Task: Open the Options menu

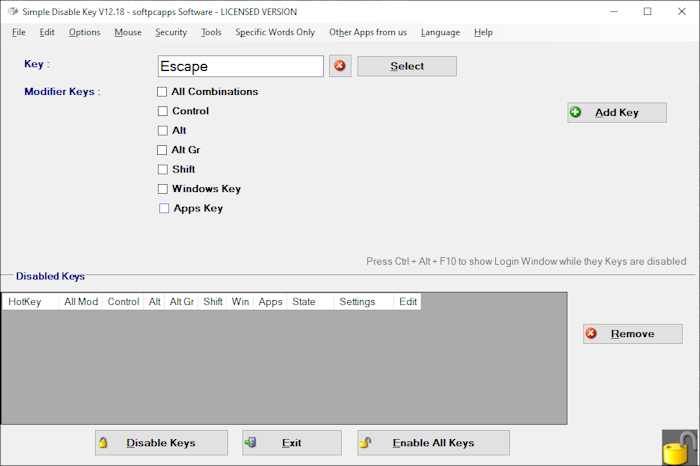Action: (84, 32)
